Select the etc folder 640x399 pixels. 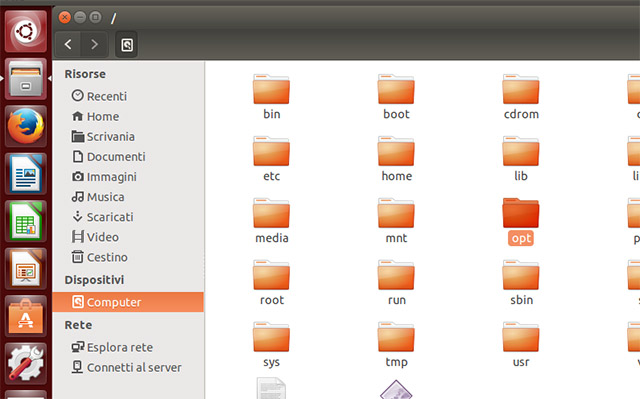tap(271, 159)
